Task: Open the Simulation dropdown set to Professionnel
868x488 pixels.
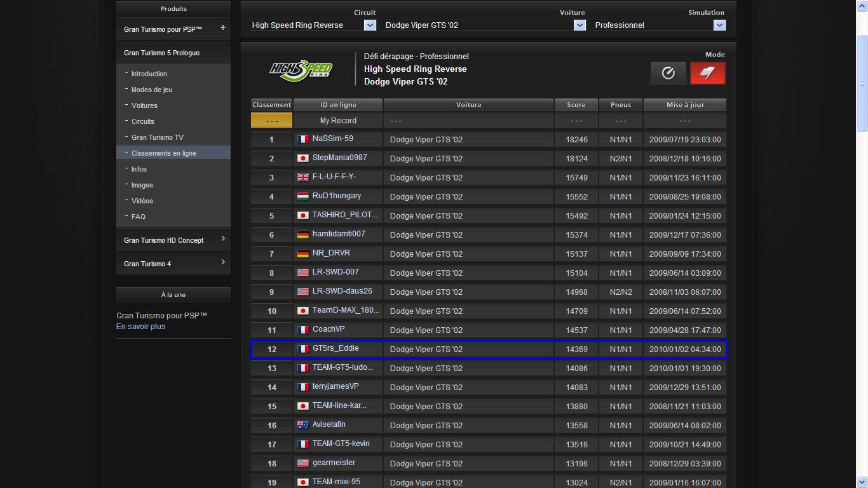Action: coord(719,25)
